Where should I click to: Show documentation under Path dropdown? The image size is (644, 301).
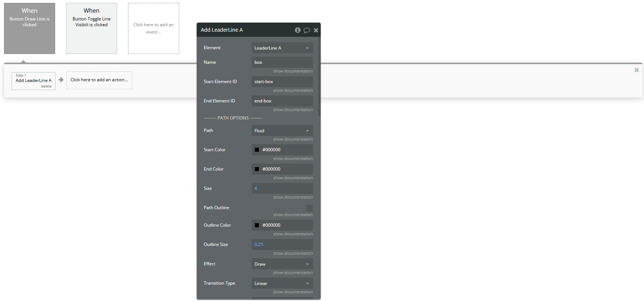coord(293,139)
